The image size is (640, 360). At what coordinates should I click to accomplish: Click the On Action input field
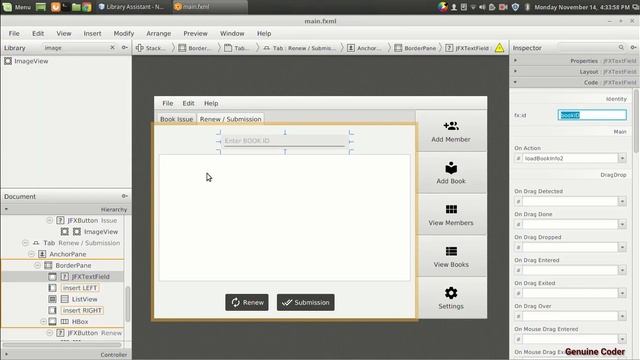point(570,158)
